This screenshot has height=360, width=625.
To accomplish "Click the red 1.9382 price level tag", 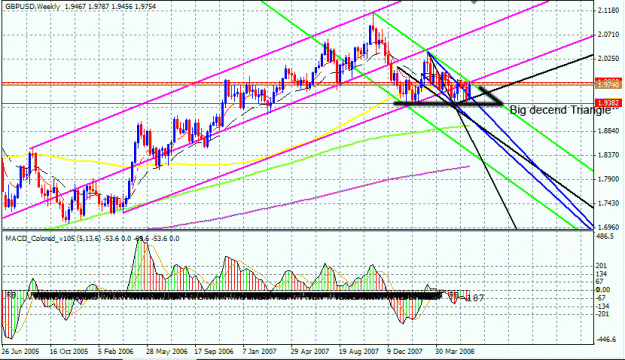I will (x=609, y=103).
